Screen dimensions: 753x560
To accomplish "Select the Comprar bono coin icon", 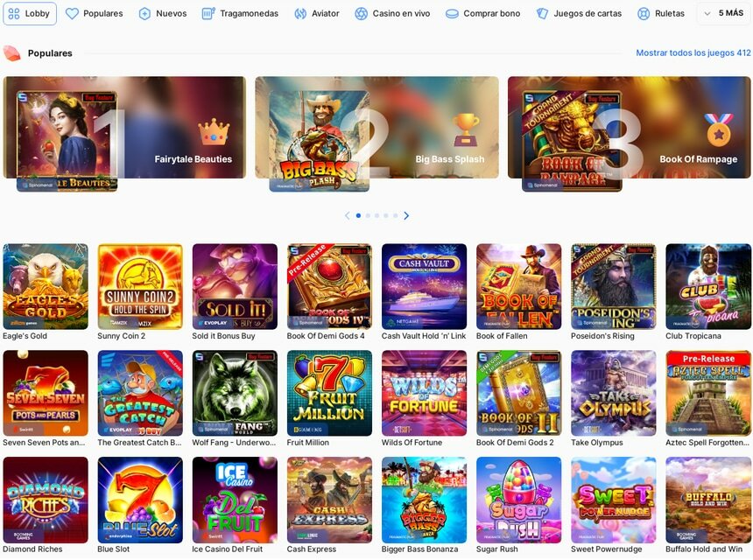I will point(452,14).
